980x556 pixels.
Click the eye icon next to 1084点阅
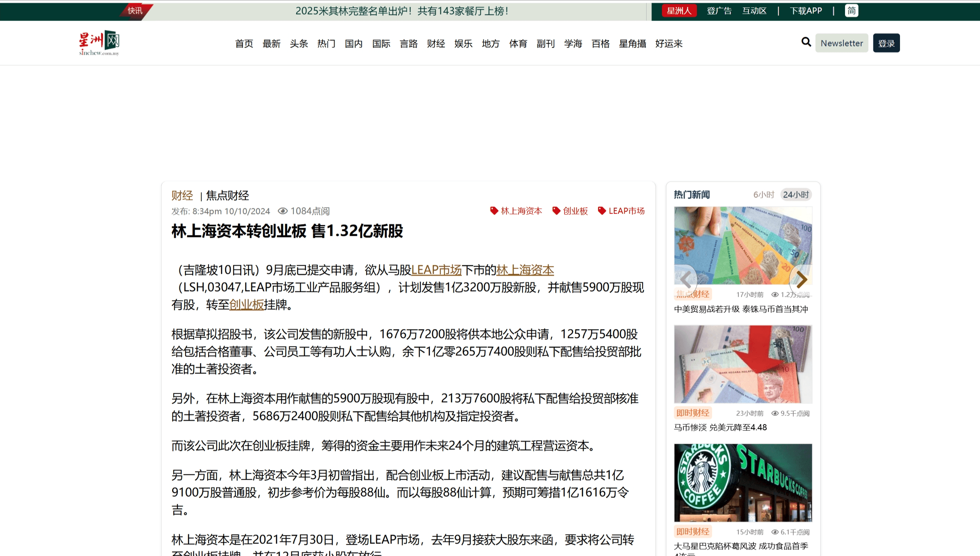point(282,211)
